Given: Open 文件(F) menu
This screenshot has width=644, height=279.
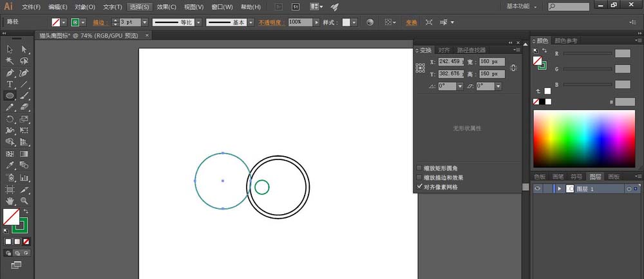Looking at the screenshot, I should click(31, 7).
